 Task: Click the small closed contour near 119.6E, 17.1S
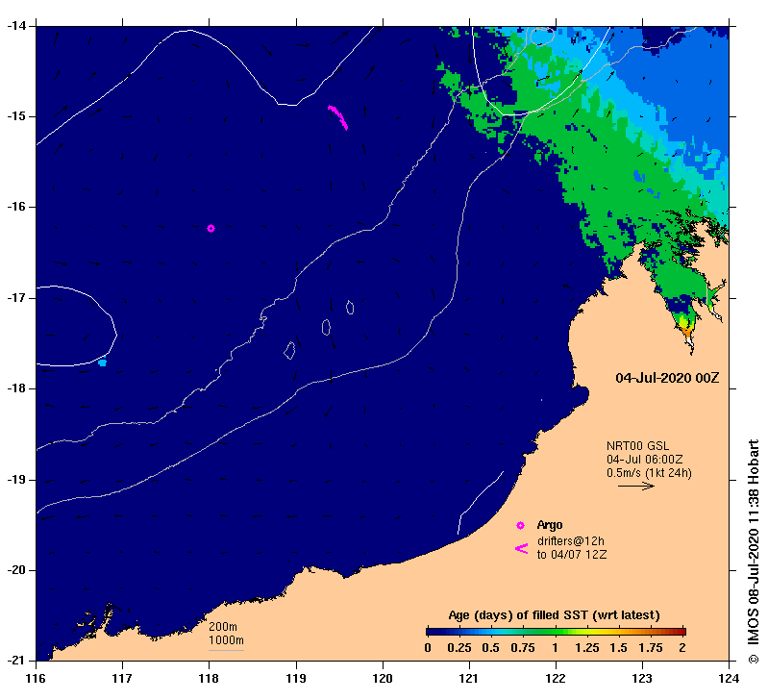point(350,308)
